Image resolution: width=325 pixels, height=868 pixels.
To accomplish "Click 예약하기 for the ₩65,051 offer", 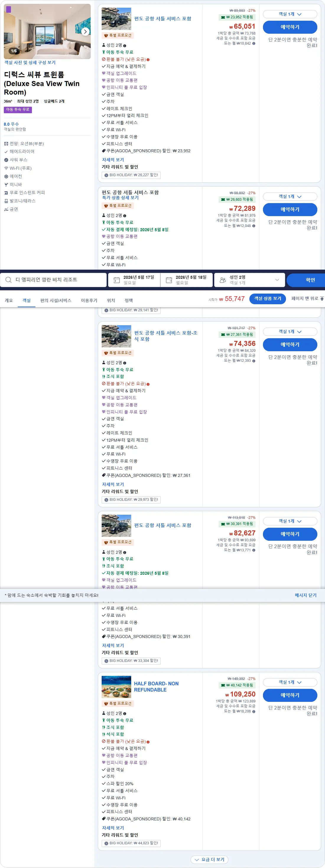I will pos(290,27).
